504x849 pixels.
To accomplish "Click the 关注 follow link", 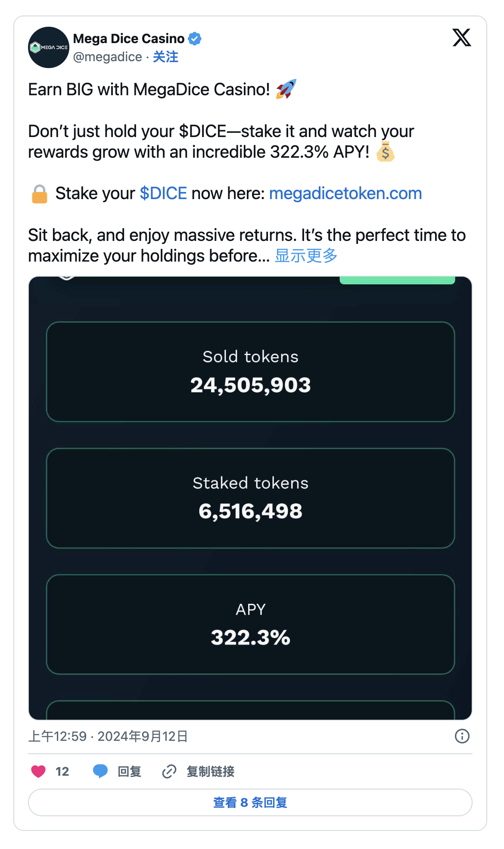I will pos(165,57).
